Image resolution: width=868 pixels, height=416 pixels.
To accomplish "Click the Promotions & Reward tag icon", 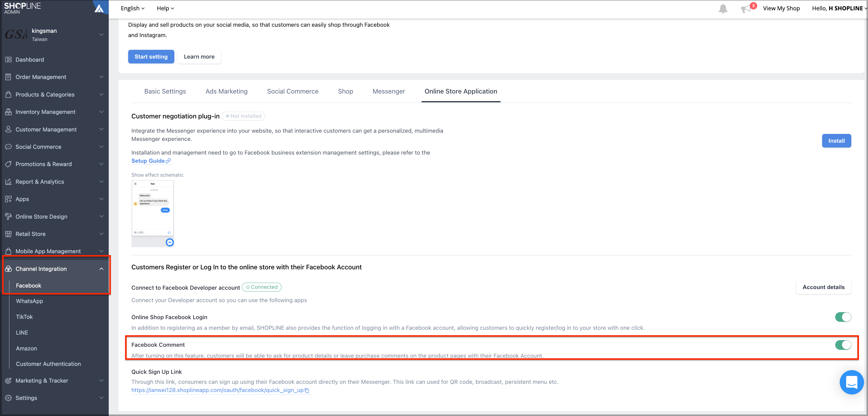I will pyautogui.click(x=9, y=164).
